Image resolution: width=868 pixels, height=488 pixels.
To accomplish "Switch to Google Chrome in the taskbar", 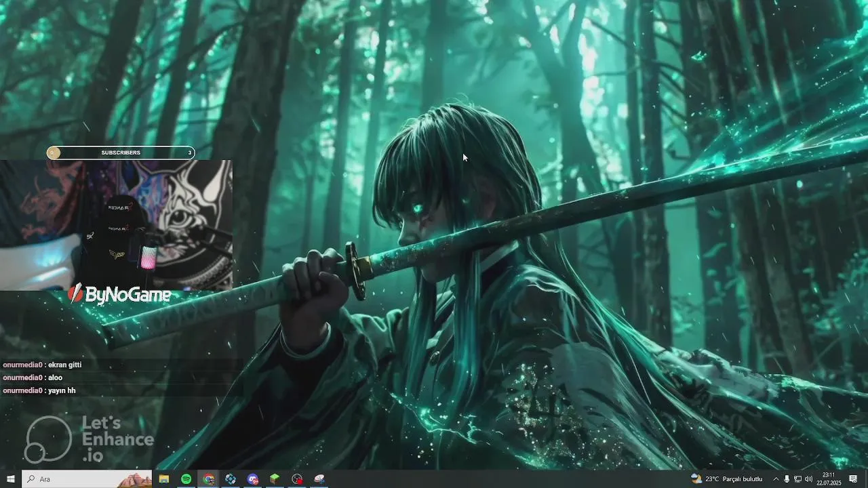I will (x=208, y=479).
